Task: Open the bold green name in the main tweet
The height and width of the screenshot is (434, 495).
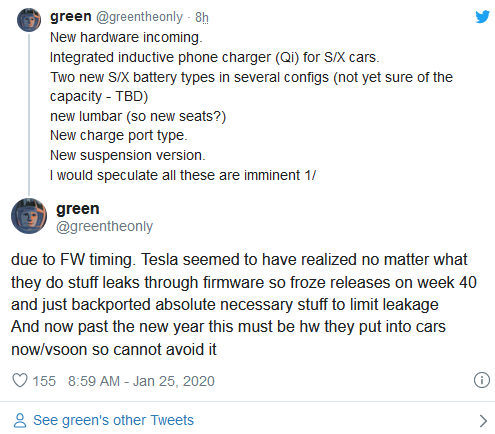Action: click(x=78, y=209)
